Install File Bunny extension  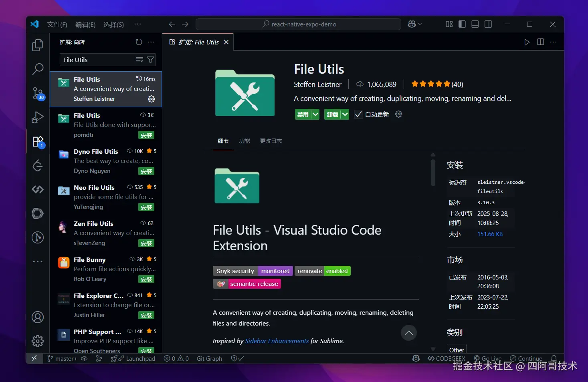[x=146, y=279]
